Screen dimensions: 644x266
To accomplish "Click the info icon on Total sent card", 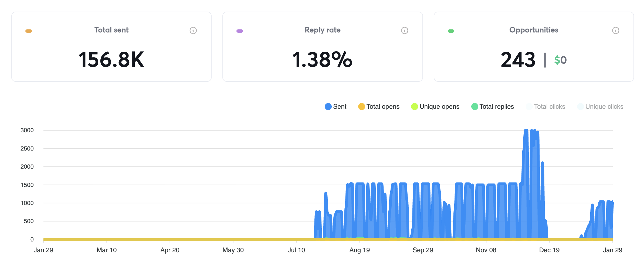I will (x=193, y=30).
